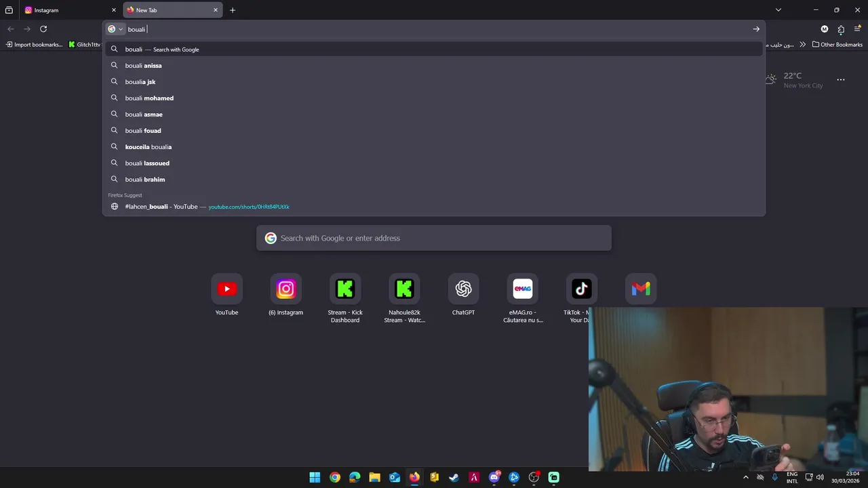Click the Go arrow in the address bar

756,29
